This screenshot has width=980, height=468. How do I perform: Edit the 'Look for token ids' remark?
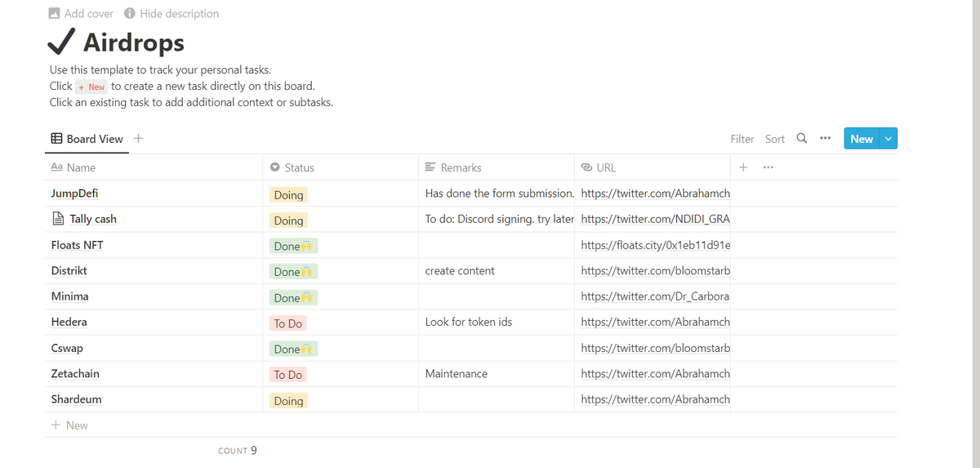point(469,322)
